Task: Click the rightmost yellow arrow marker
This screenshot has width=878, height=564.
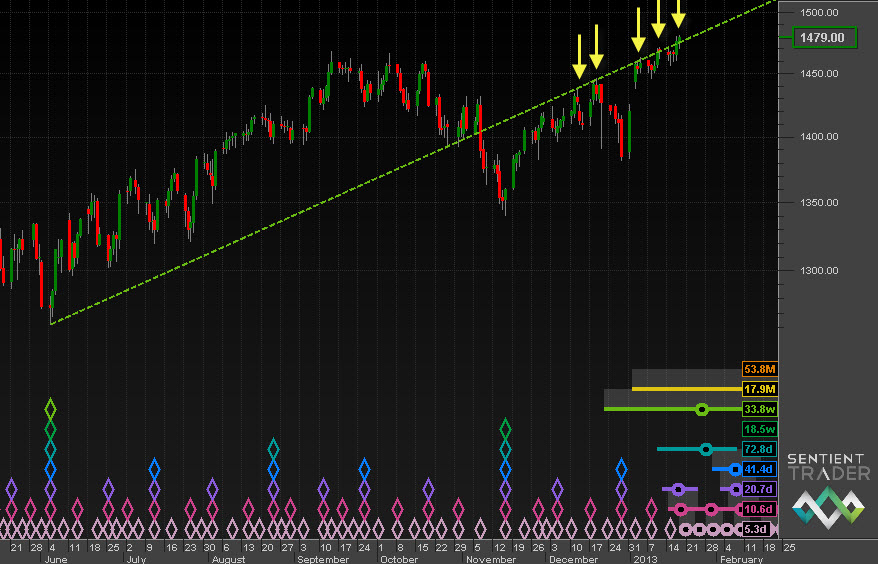Action: [x=678, y=14]
